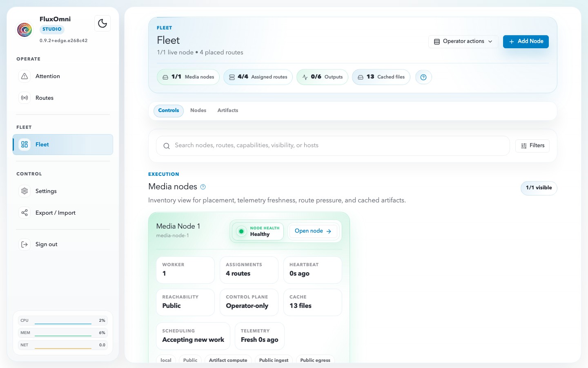Open the Export / Import sharing icon
The width and height of the screenshot is (588, 368).
point(24,213)
